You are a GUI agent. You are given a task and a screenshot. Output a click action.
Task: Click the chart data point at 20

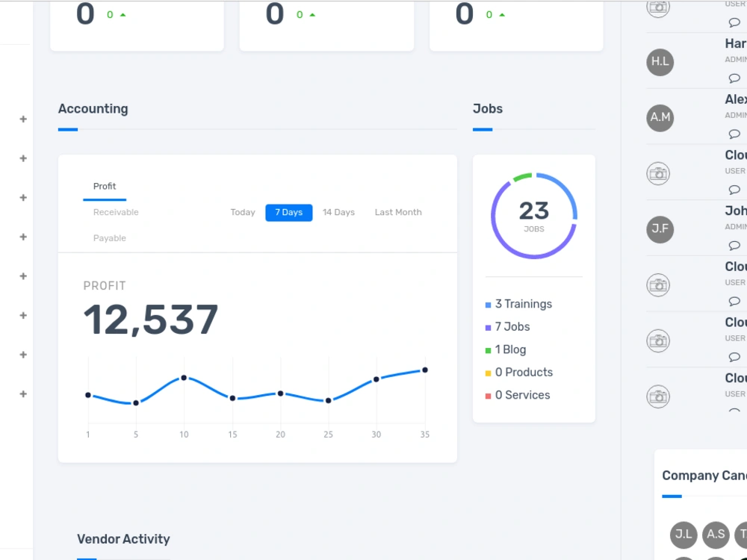(281, 393)
